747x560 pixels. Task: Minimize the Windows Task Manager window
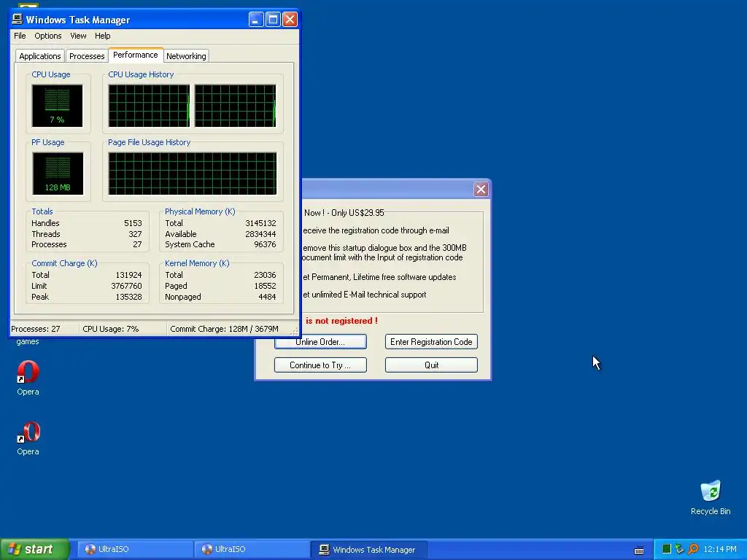point(256,20)
